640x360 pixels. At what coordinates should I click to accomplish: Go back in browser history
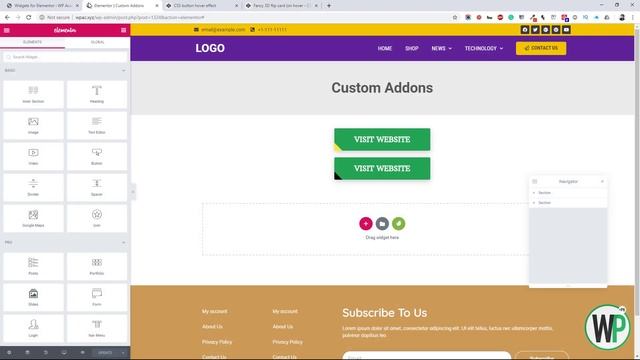7,18
